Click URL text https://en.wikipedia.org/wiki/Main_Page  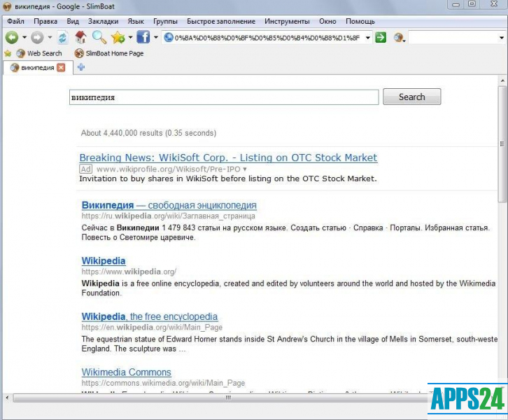[152, 328]
